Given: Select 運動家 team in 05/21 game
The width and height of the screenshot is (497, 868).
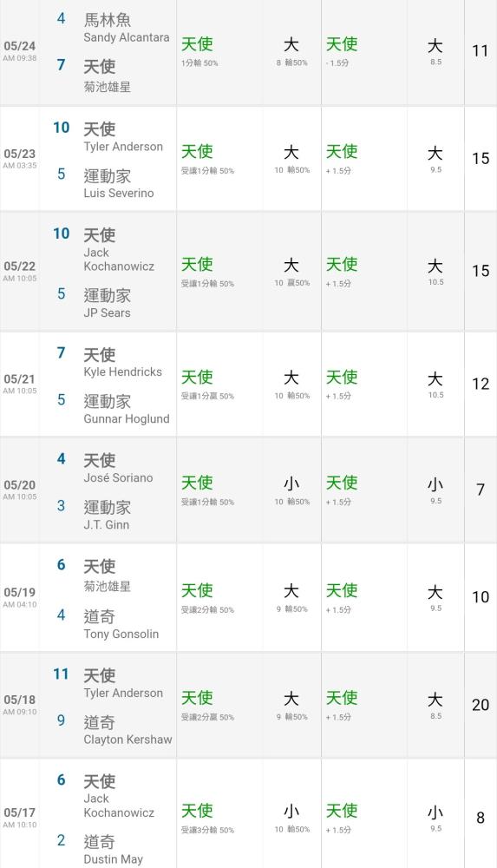Looking at the screenshot, I should tap(108, 401).
